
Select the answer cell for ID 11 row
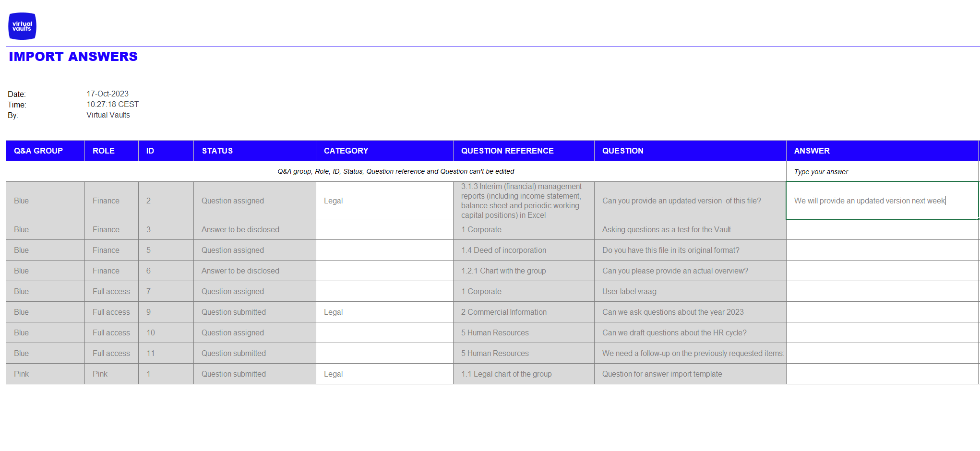pyautogui.click(x=882, y=354)
